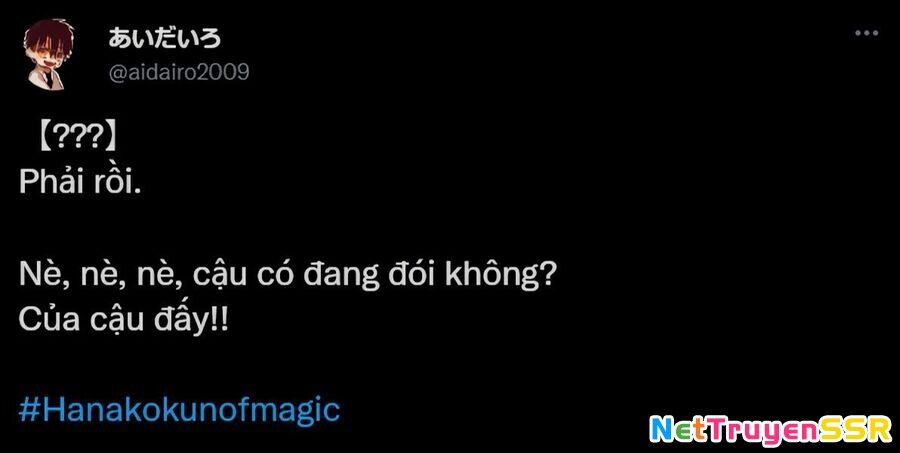Viewport: 900px width, 453px height.
Task: Click the line "Phải rồi."
Action: point(80,183)
